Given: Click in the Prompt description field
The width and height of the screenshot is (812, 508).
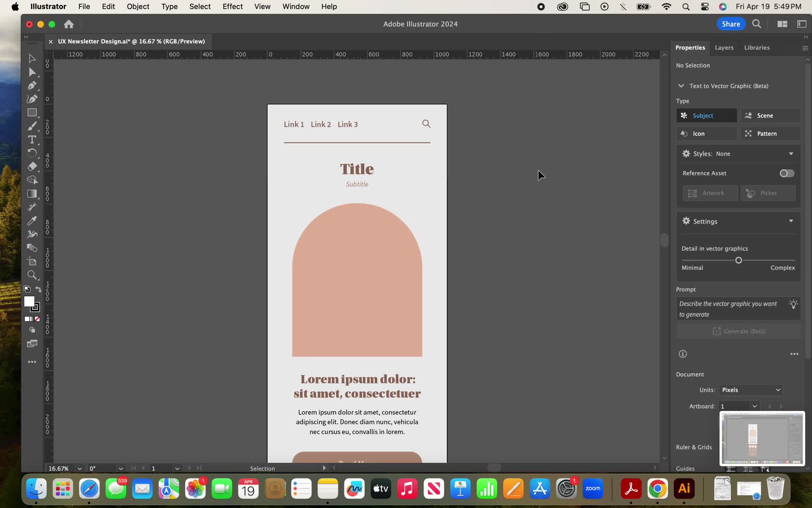Looking at the screenshot, I should (738, 309).
